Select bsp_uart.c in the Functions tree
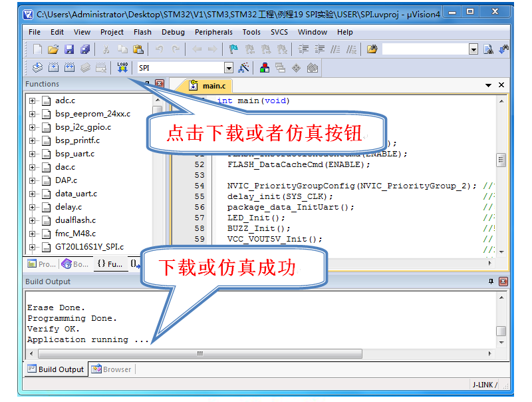Image resolution: width=532 pixels, height=402 pixels. [74, 154]
